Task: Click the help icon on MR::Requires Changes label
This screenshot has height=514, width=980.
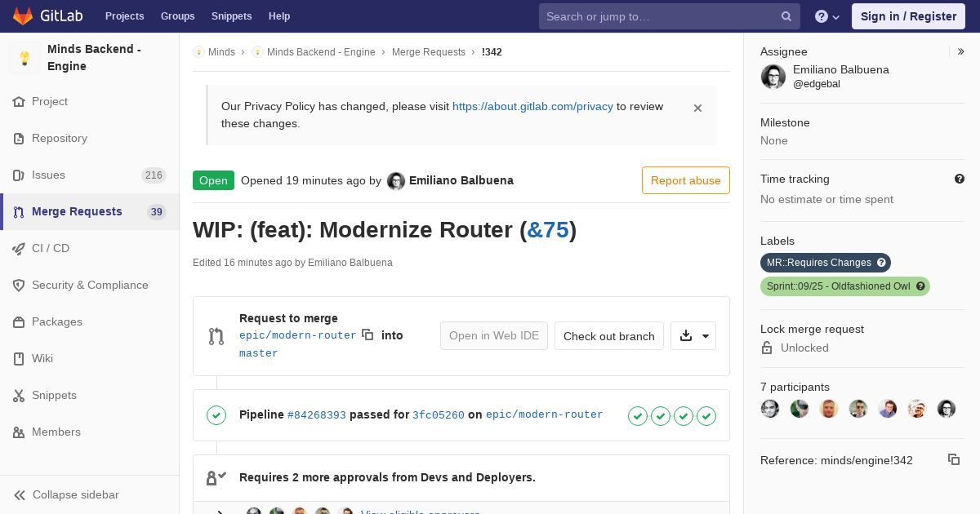Action: point(881,263)
